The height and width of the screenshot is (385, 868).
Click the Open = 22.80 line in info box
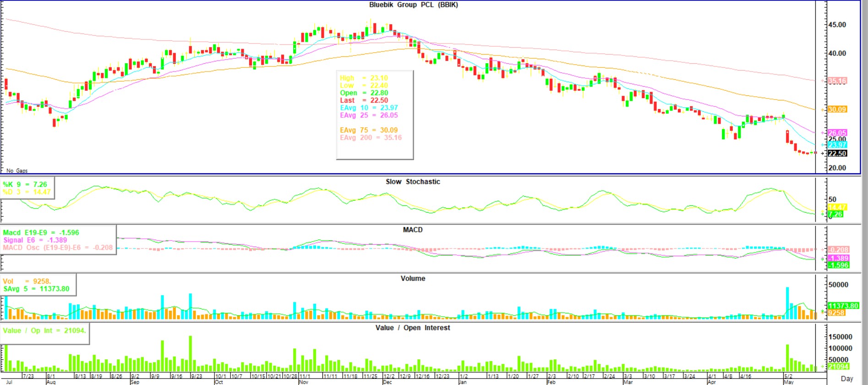[x=364, y=93]
